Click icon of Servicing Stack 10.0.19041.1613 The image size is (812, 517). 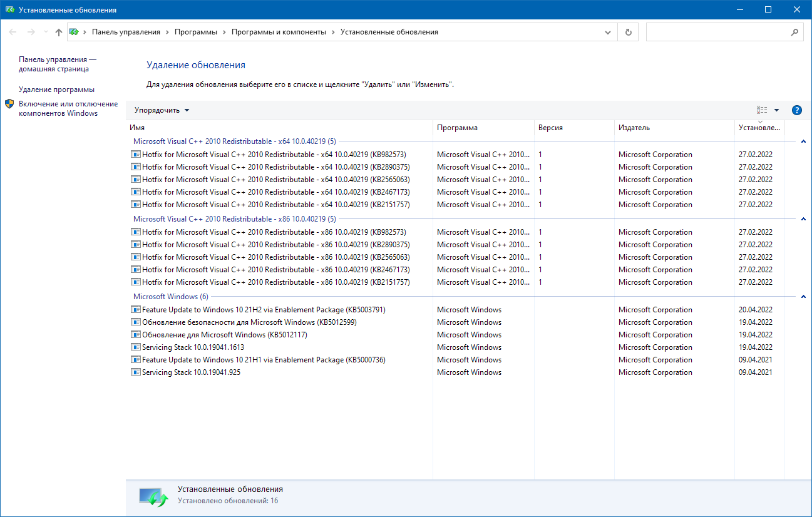coord(136,347)
